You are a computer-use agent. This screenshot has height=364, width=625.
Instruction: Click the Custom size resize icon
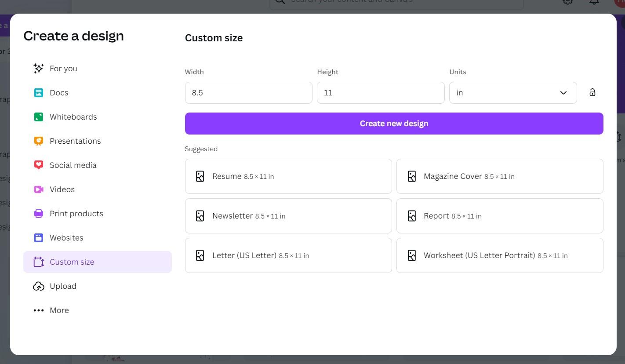[x=39, y=262]
